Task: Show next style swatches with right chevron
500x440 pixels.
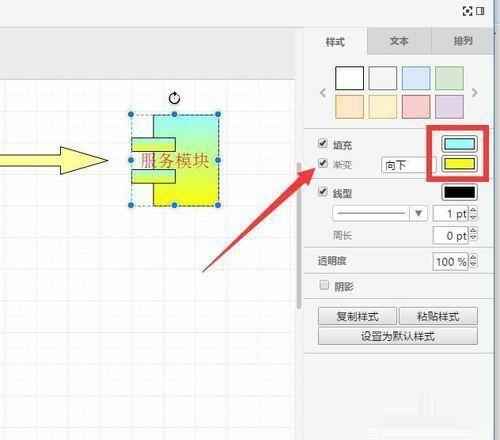Action: click(x=475, y=93)
